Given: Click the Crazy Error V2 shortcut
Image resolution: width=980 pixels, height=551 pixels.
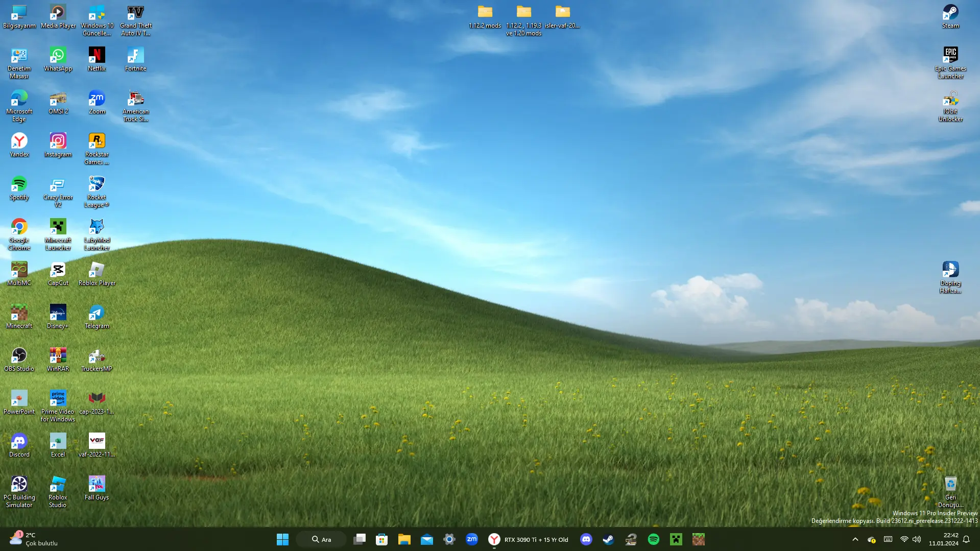Looking at the screenshot, I should point(58,192).
